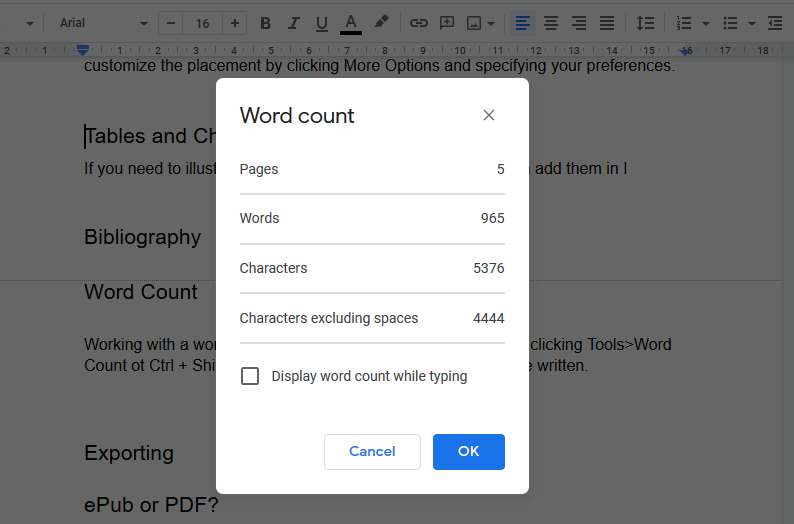The width and height of the screenshot is (794, 524).
Task: Click the Exporting heading
Action: (x=129, y=453)
